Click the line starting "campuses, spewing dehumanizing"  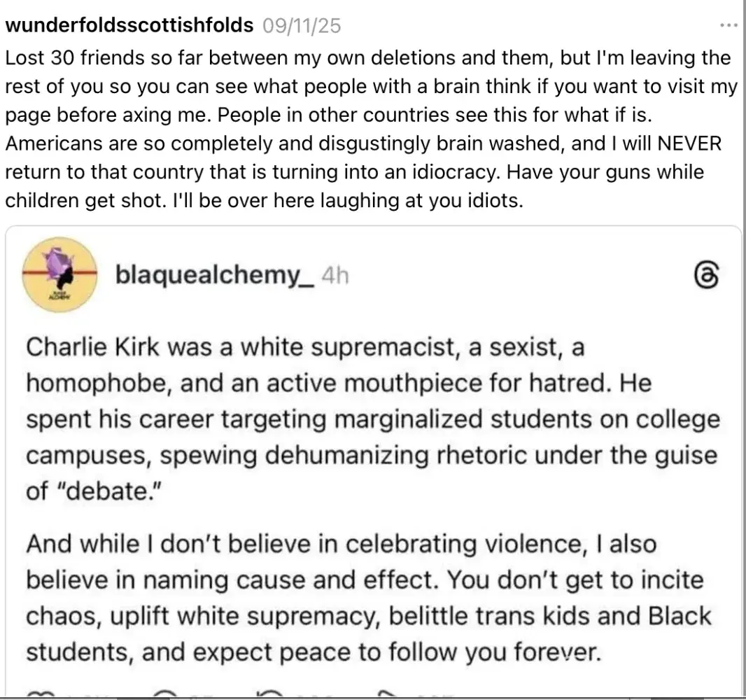coord(372,456)
